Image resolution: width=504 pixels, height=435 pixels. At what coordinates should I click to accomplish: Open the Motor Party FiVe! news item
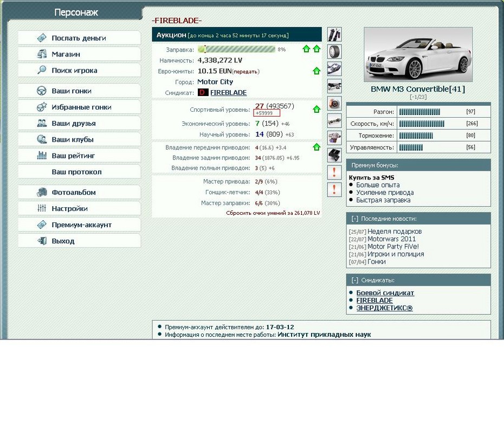[393, 246]
